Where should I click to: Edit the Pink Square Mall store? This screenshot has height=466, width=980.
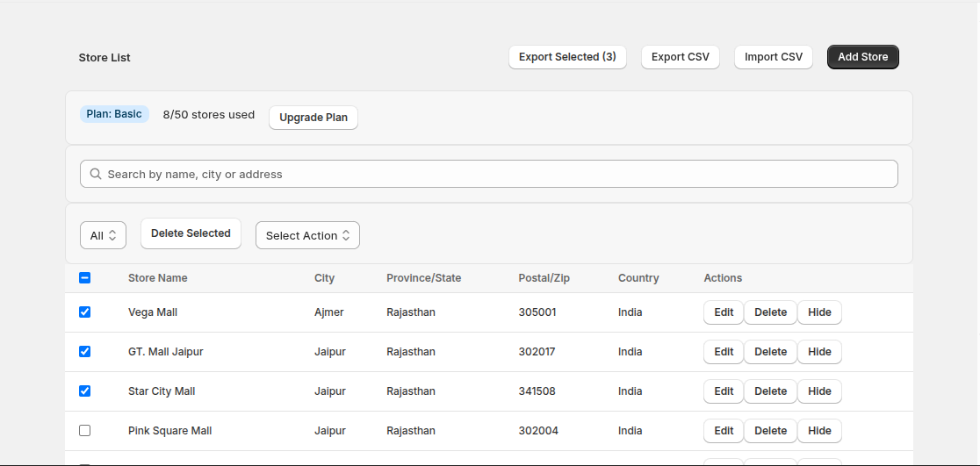coord(724,430)
